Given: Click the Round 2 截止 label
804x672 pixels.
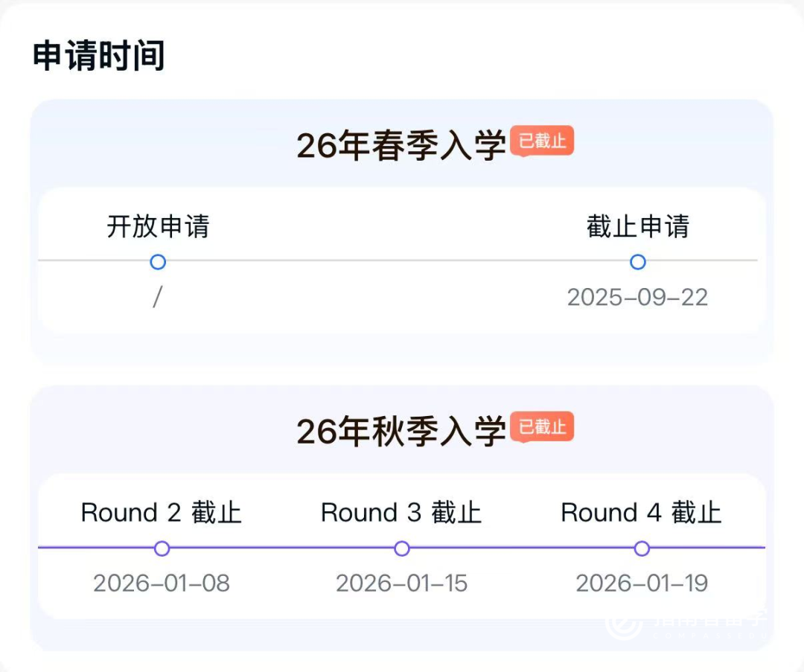Looking at the screenshot, I should pyautogui.click(x=162, y=513).
